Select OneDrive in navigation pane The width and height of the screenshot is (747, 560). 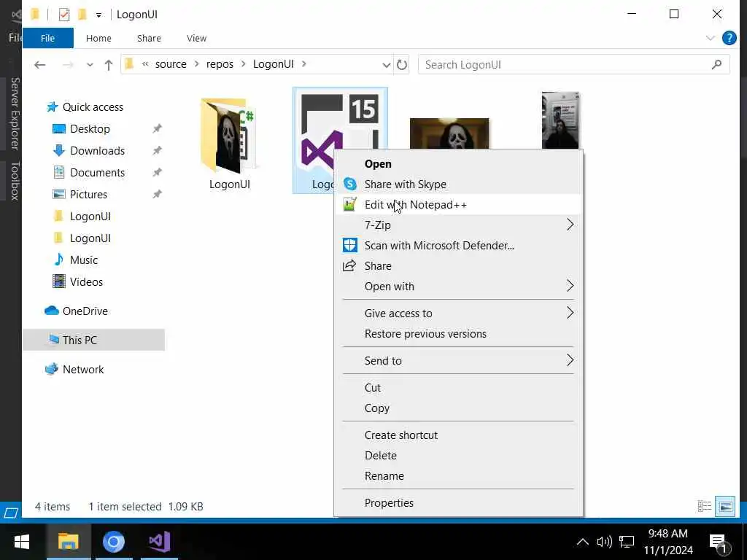tap(85, 311)
